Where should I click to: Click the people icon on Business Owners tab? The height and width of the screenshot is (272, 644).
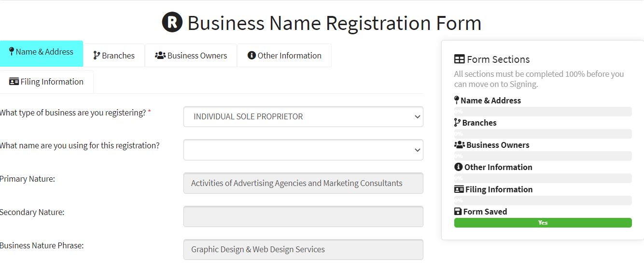point(160,56)
